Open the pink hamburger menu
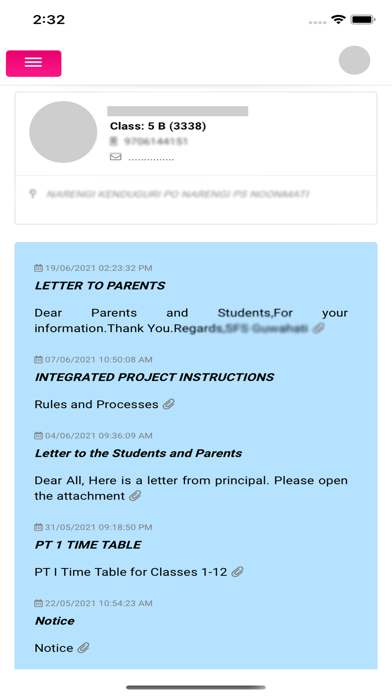 tap(34, 63)
